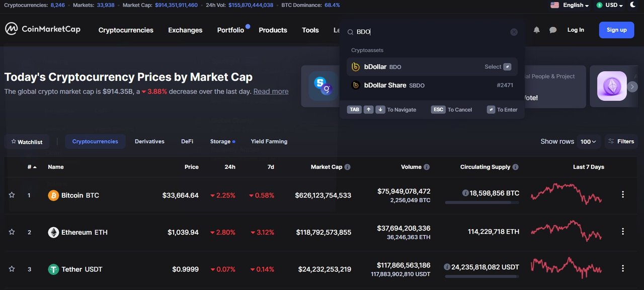Click the US flag language icon
This screenshot has width=644, height=290.
555,5
